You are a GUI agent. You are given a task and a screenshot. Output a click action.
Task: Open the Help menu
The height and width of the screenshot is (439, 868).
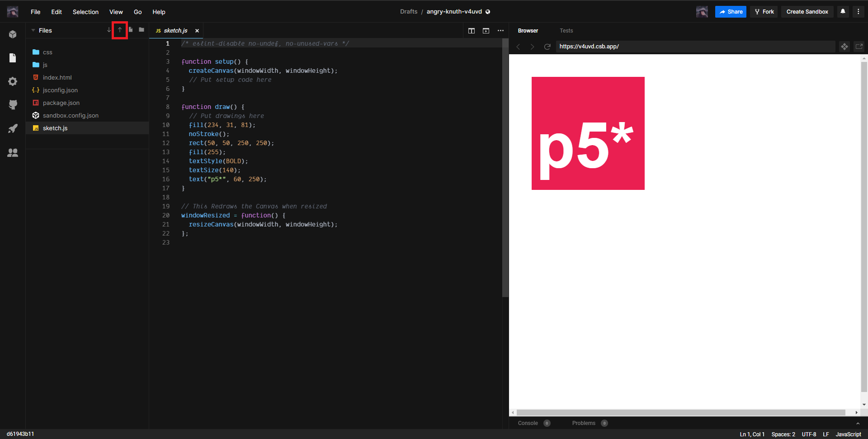[159, 12]
